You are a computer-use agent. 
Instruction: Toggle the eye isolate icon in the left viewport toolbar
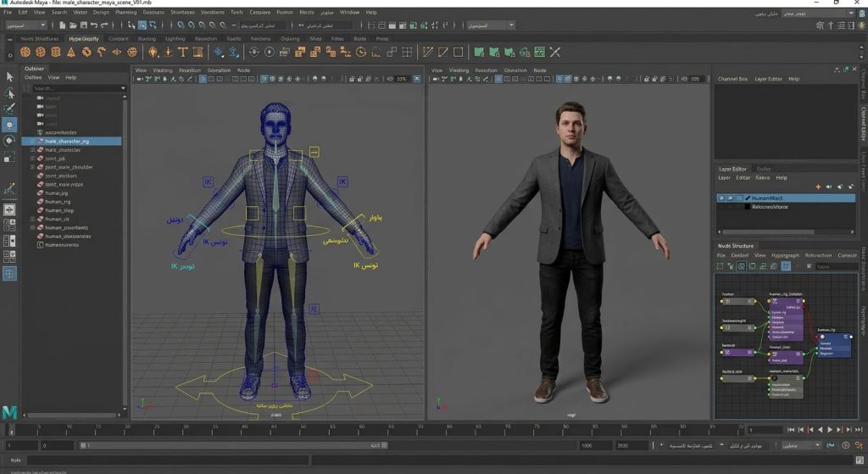pos(390,79)
